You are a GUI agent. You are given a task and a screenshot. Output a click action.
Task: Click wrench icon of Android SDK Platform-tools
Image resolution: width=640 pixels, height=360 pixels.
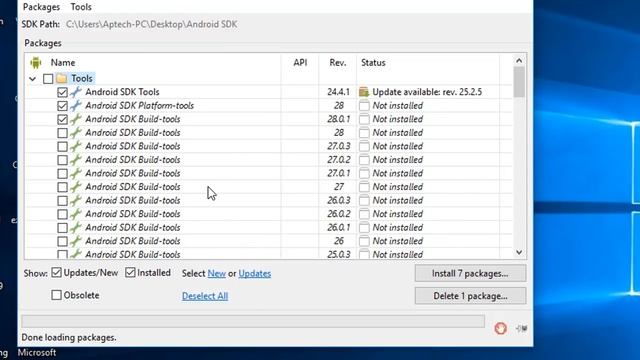pos(76,105)
